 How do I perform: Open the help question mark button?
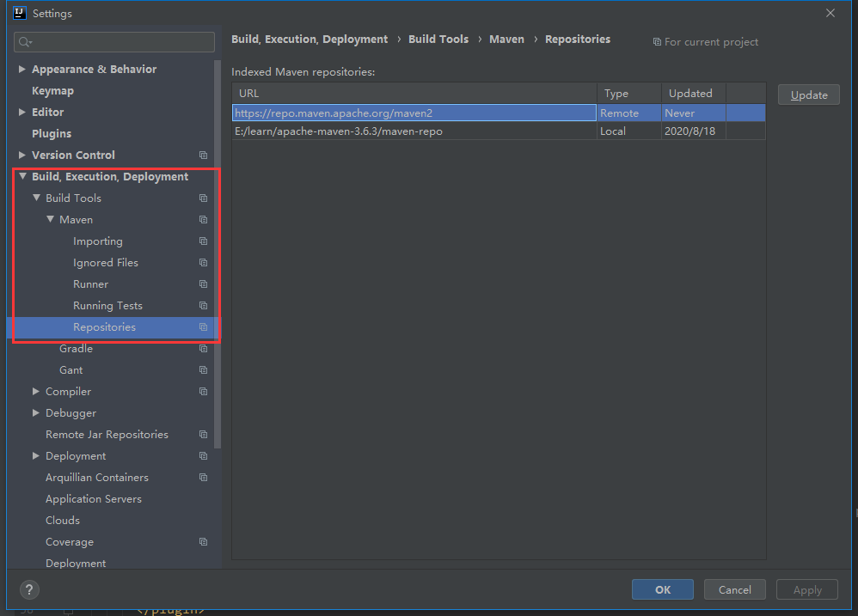point(29,589)
